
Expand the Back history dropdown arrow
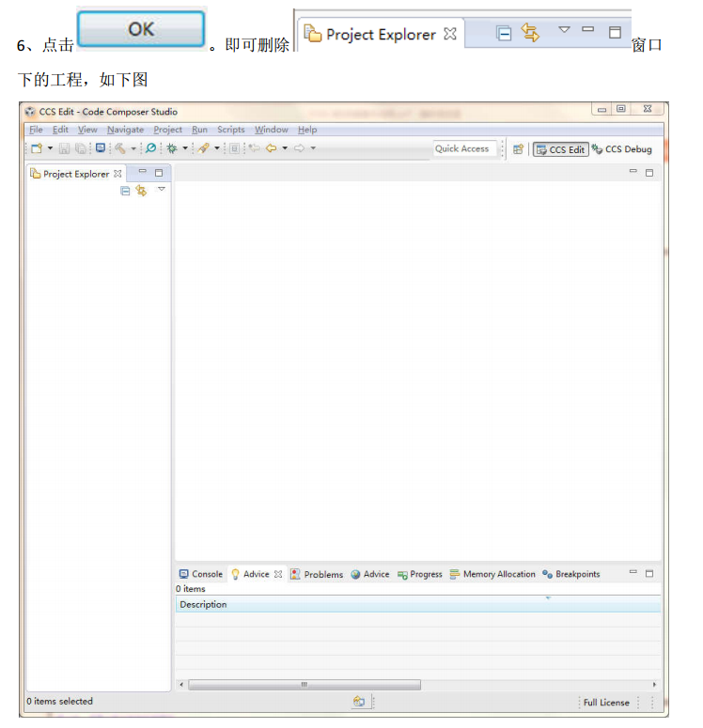(x=285, y=148)
